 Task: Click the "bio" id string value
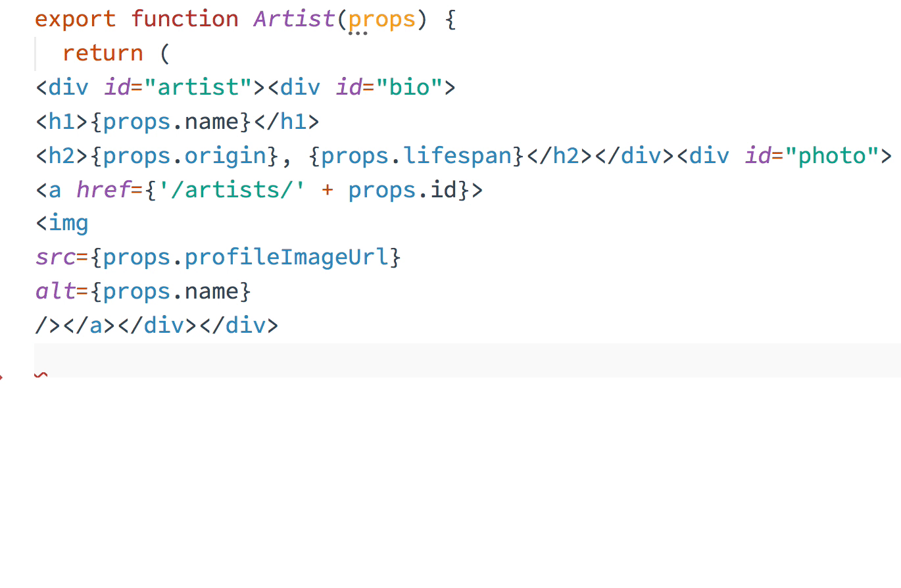(x=410, y=87)
